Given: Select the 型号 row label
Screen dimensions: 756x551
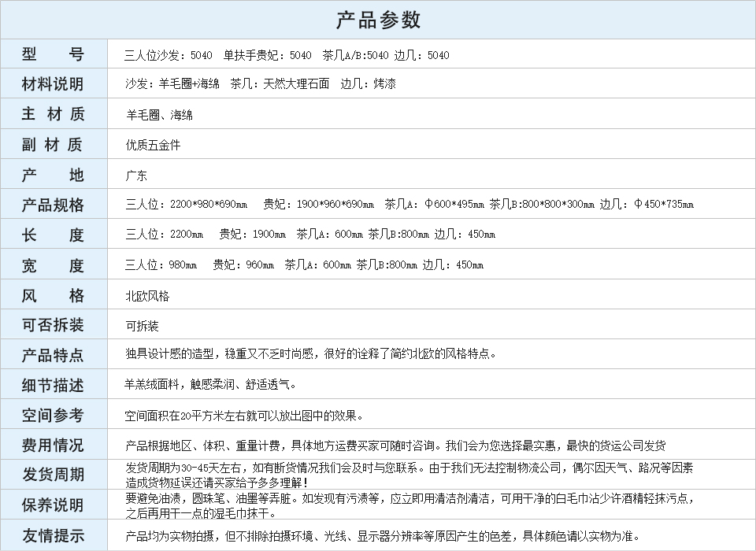Looking at the screenshot, I should pyautogui.click(x=53, y=54).
